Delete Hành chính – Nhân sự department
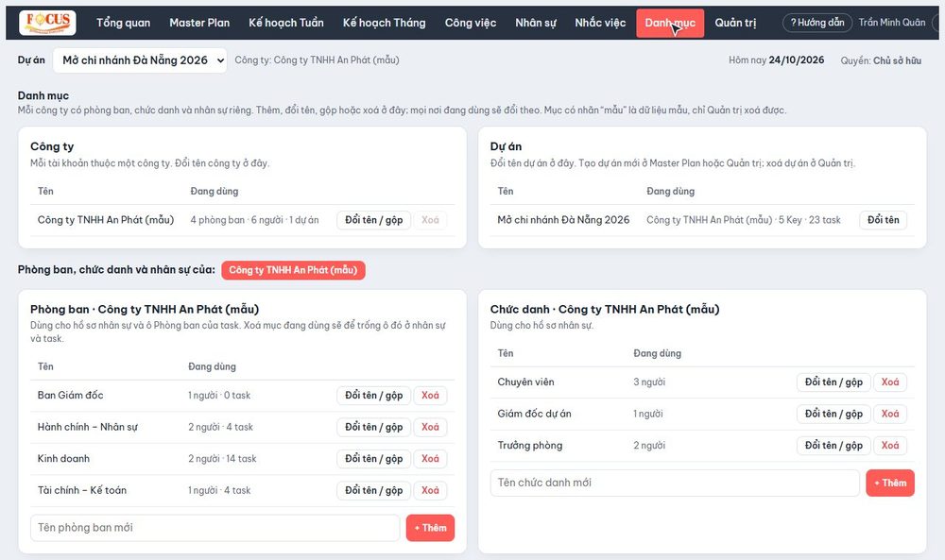945x560 pixels. (x=430, y=427)
